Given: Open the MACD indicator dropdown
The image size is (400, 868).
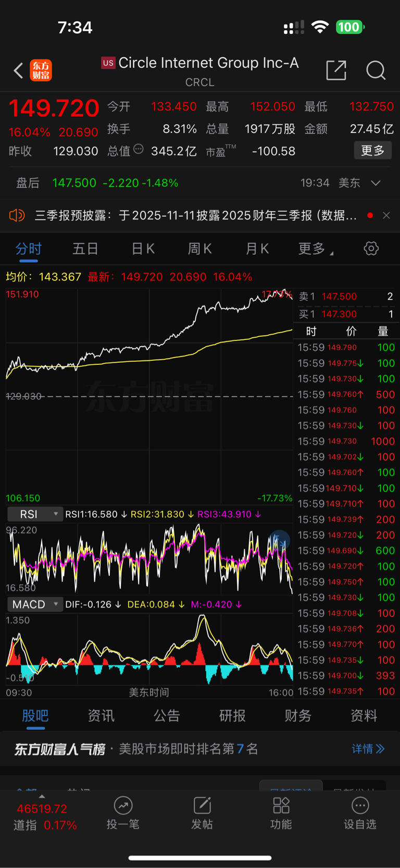Looking at the screenshot, I should (35, 604).
